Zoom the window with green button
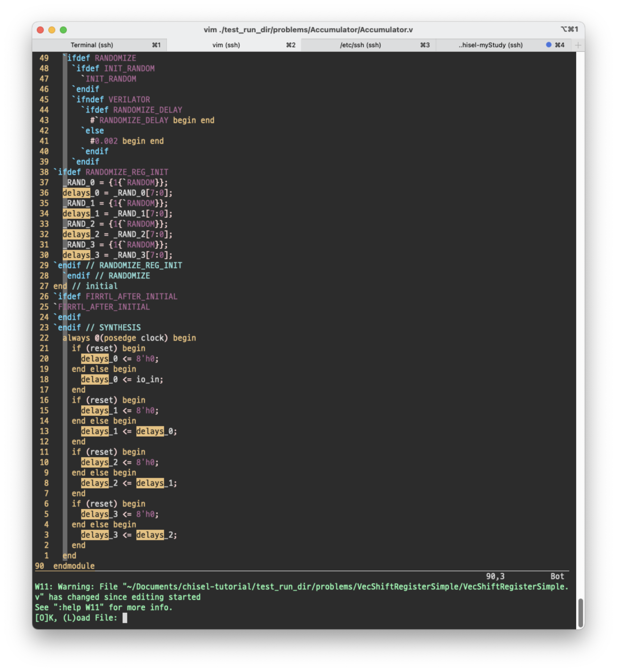Viewport: 617px width, 672px height. click(x=63, y=30)
